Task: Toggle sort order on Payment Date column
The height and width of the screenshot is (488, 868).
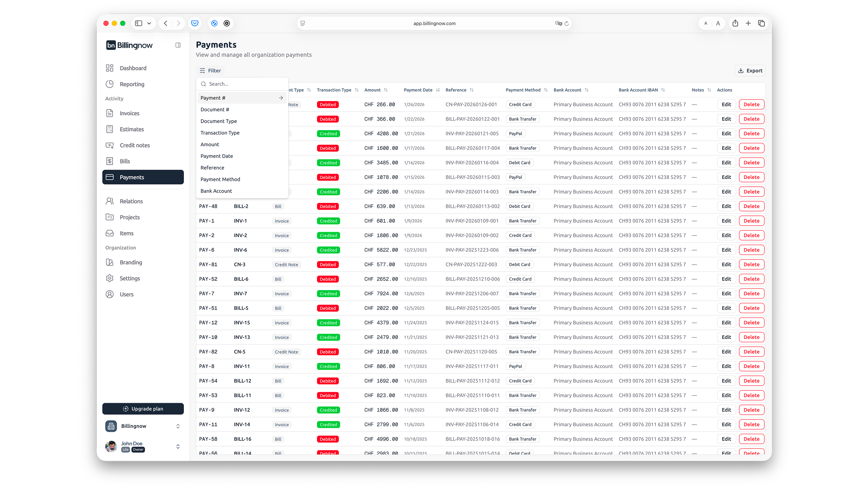Action: [x=437, y=90]
